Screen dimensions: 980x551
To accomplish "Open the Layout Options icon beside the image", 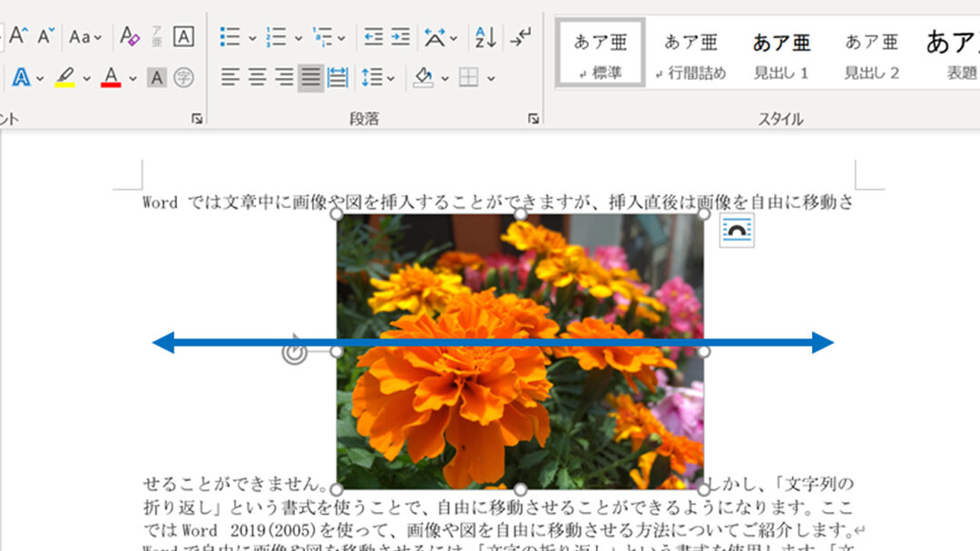I will [737, 230].
